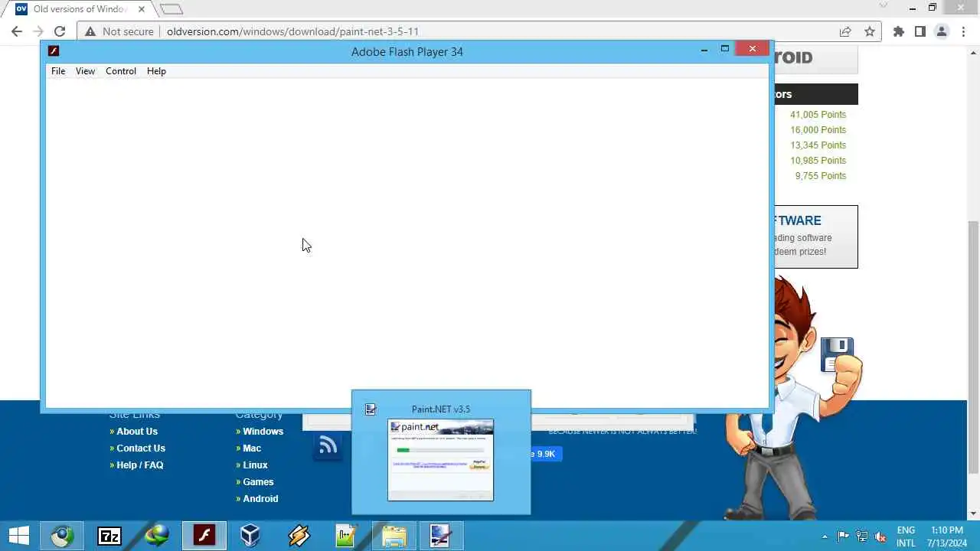The height and width of the screenshot is (551, 980).
Task: Click the oldversion.com address bar URL
Action: (292, 31)
